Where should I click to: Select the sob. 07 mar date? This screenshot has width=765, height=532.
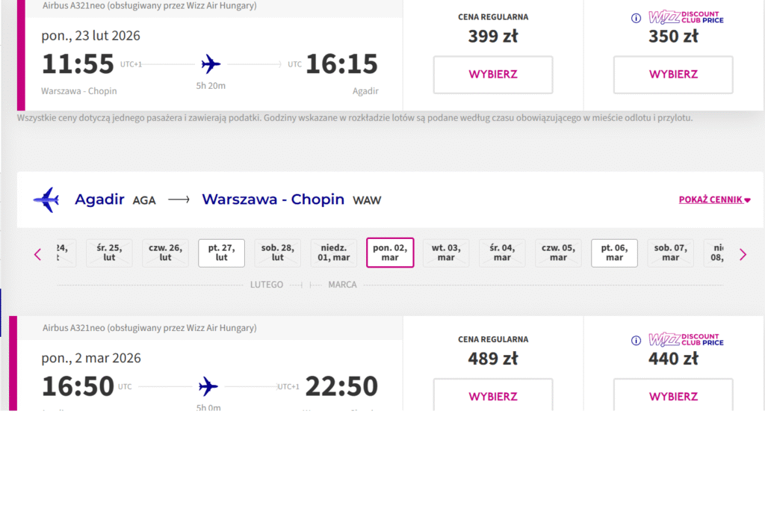pyautogui.click(x=670, y=253)
